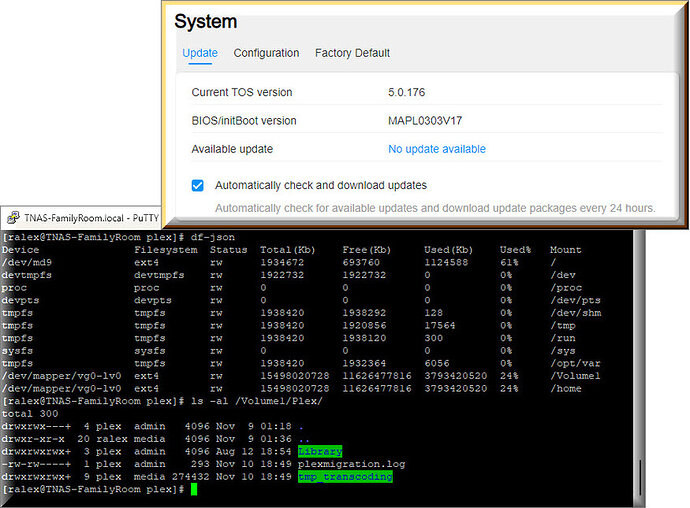This screenshot has width=690, height=508.
Task: Click the Filesystem column header
Action: coord(166,250)
